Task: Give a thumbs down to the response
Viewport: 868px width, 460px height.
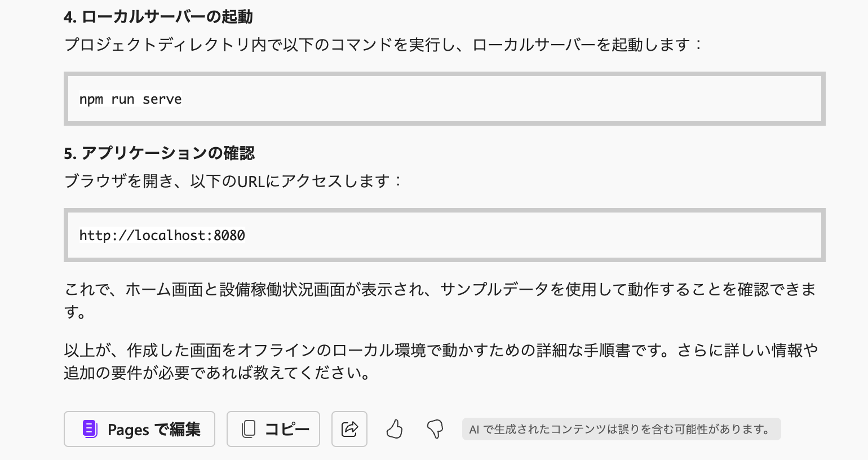Action: click(435, 429)
